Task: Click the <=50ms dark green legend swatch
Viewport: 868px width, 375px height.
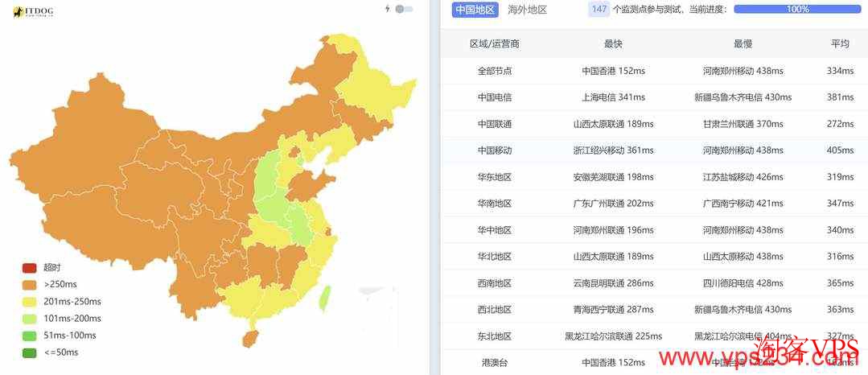Action: pos(30,352)
